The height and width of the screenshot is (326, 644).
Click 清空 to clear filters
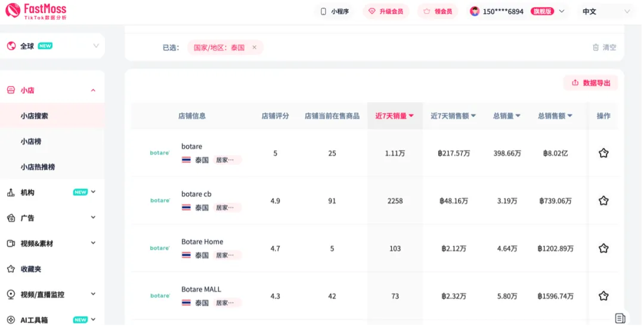point(609,47)
